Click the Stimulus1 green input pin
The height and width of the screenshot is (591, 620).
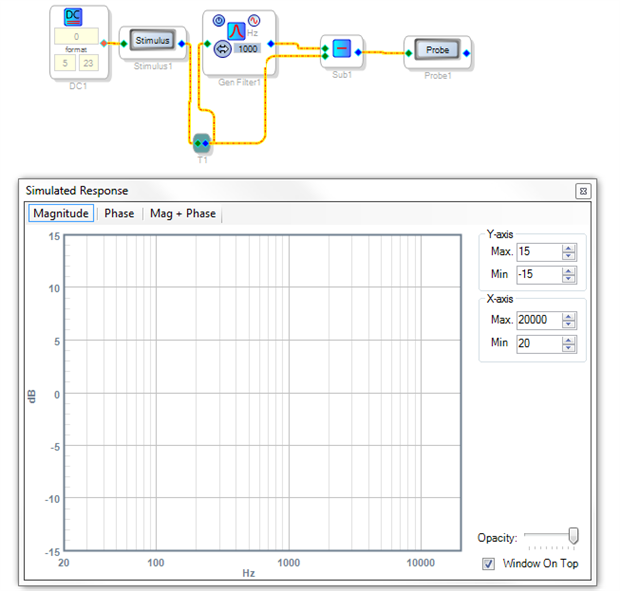[124, 43]
